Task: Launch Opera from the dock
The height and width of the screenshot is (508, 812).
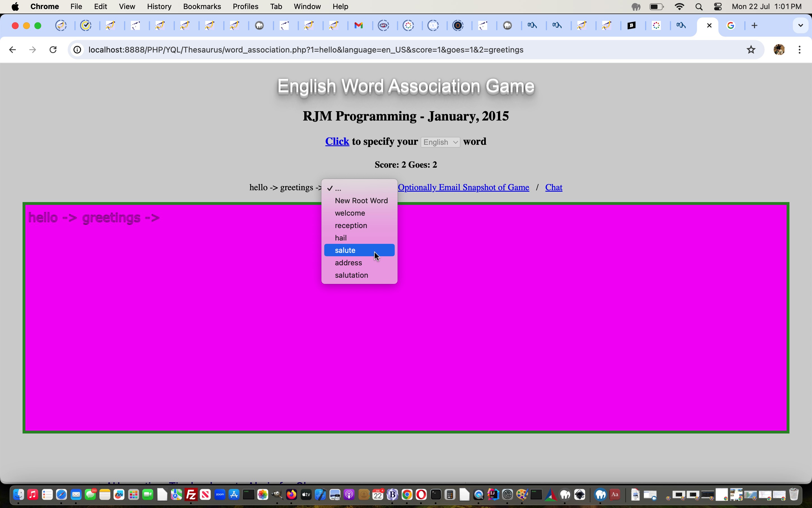Action: tap(421, 494)
